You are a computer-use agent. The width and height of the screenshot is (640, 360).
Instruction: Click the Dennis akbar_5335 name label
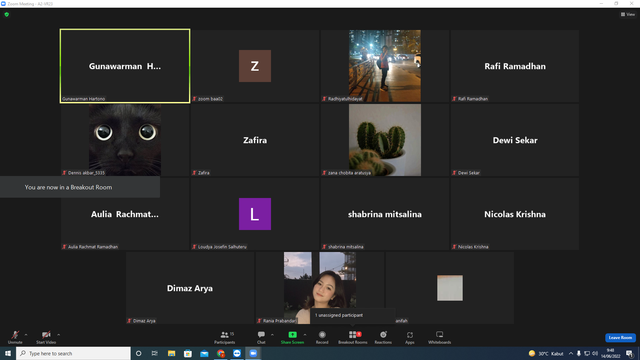86,173
